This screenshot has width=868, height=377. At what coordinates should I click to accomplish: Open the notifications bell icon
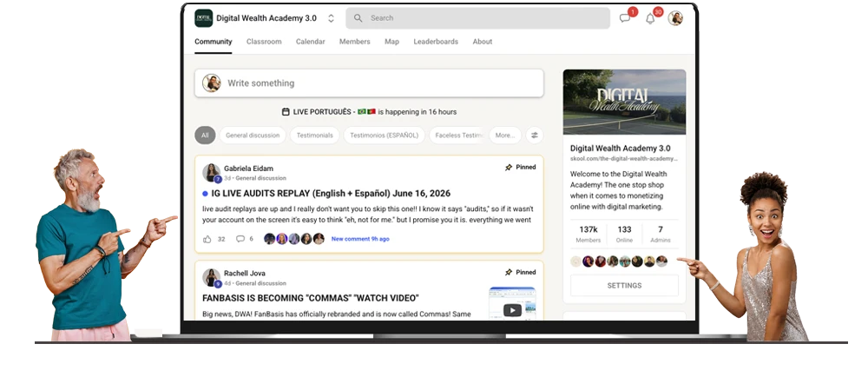(x=650, y=18)
